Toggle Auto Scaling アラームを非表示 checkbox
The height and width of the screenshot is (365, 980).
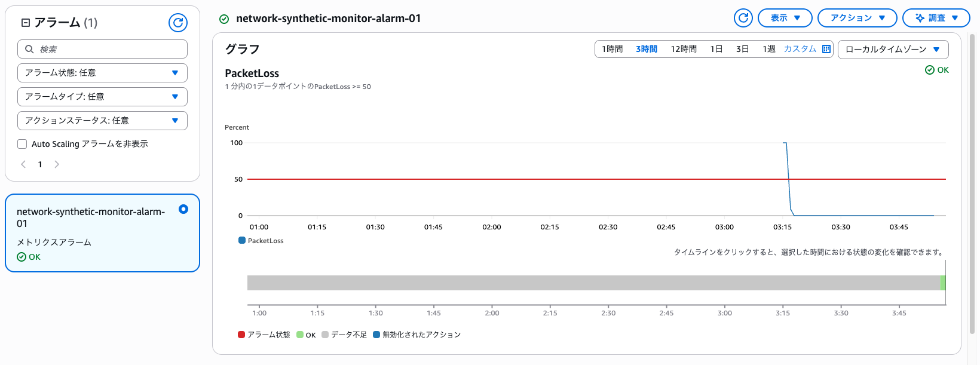click(x=22, y=144)
